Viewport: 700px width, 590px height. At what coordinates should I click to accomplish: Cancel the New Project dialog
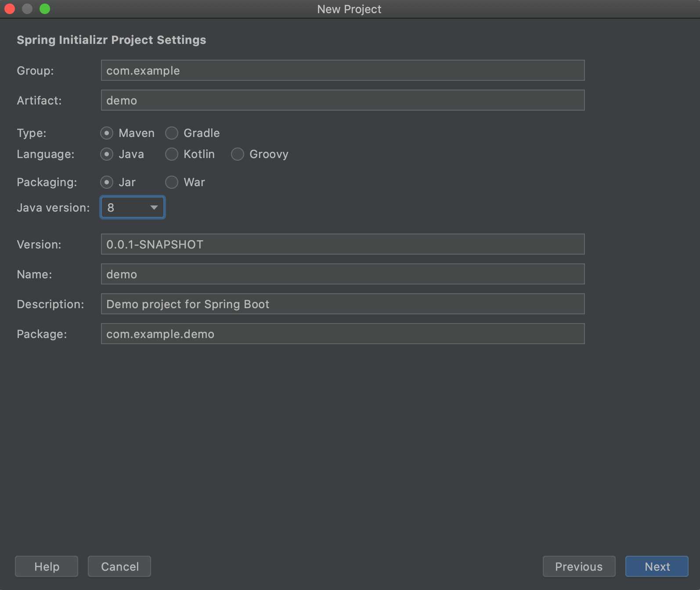coord(119,566)
